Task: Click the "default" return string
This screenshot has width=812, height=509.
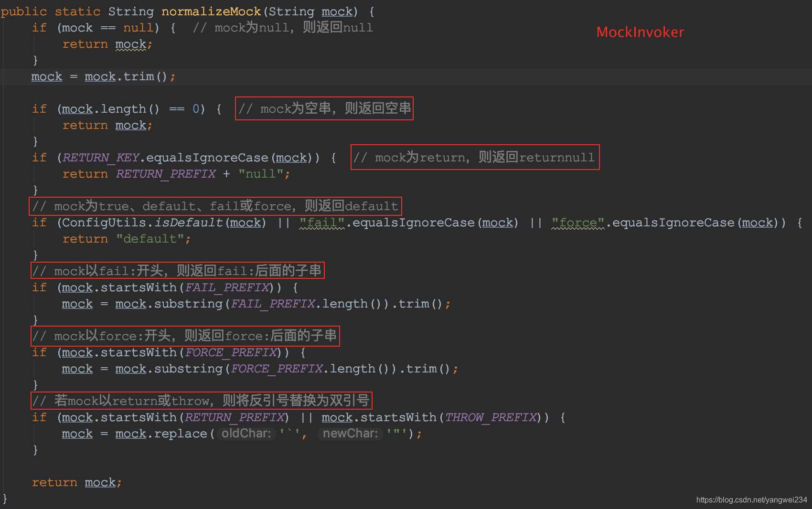Action: tap(150, 239)
